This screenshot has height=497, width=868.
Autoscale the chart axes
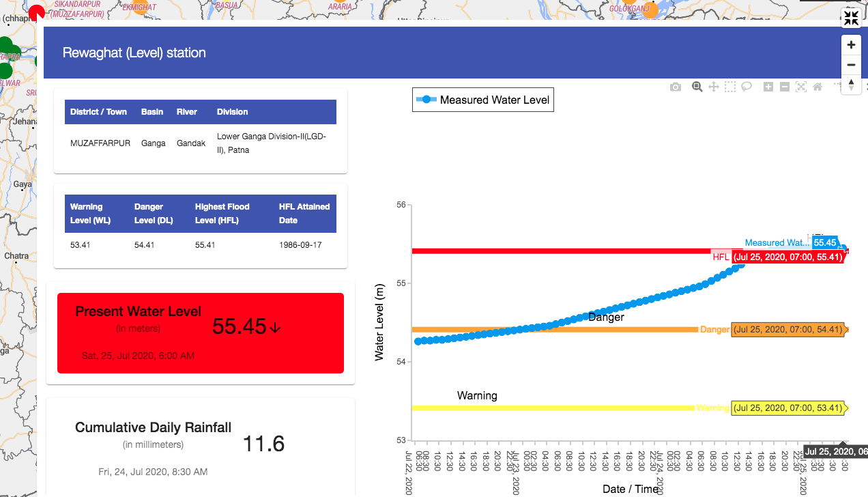point(801,87)
